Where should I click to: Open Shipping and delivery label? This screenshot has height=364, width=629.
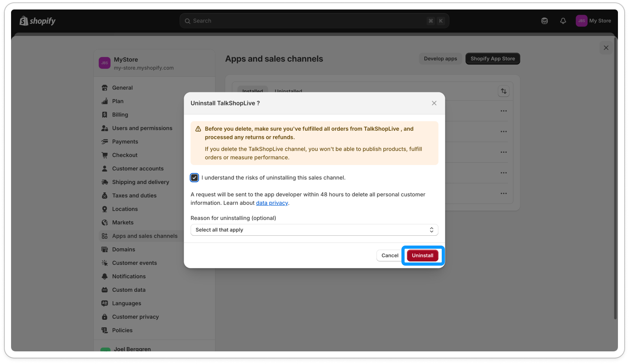[x=141, y=182]
